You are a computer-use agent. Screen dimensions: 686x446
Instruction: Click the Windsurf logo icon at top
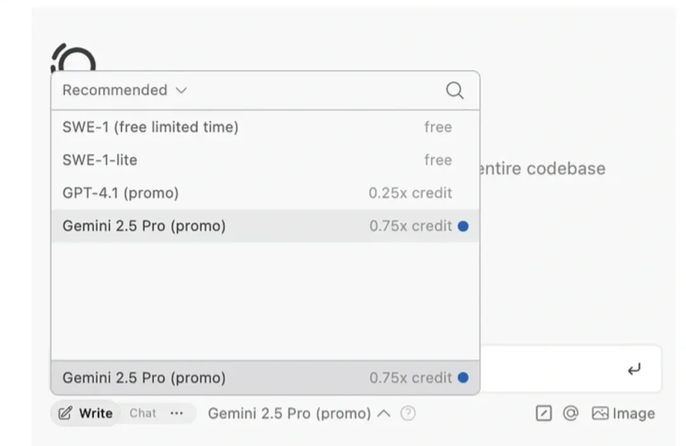[x=73, y=58]
